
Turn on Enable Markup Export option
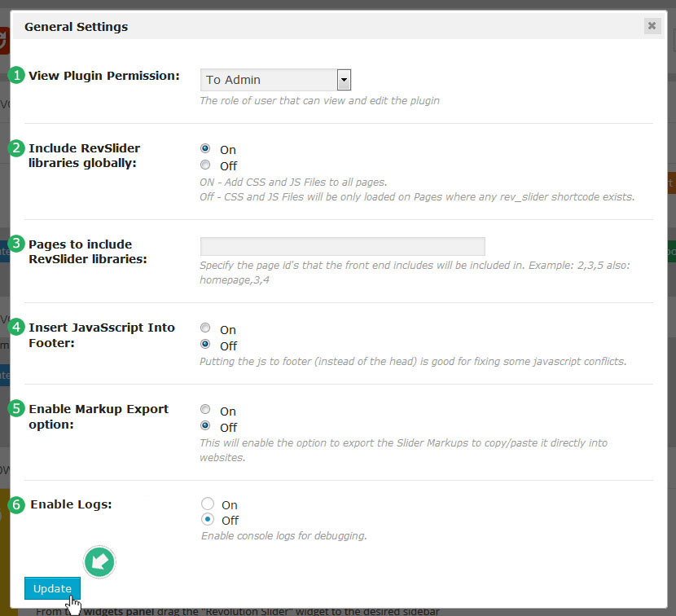[x=205, y=411]
